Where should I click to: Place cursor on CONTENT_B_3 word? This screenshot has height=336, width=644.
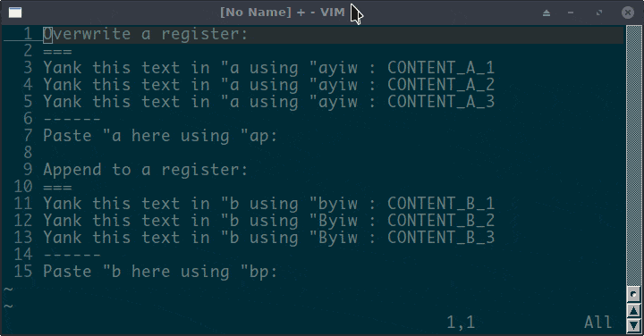441,238
